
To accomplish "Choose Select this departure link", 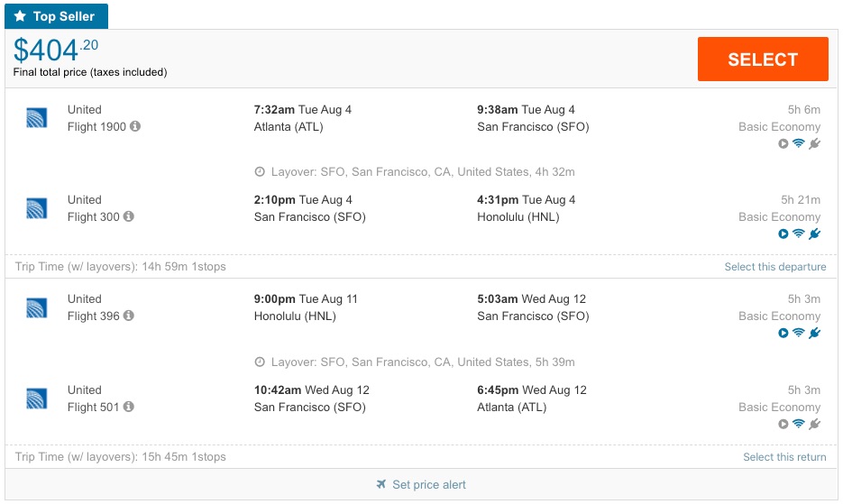I will [x=775, y=267].
